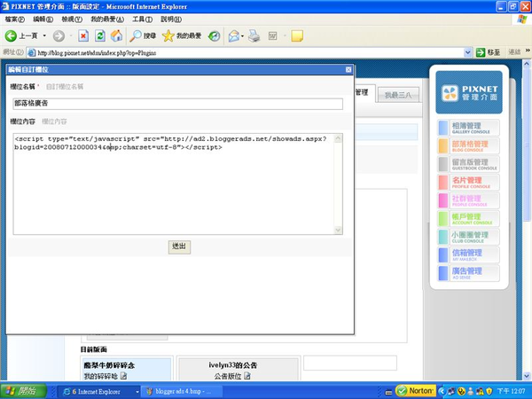Click textarea scrollbar up arrow

pyautogui.click(x=338, y=138)
